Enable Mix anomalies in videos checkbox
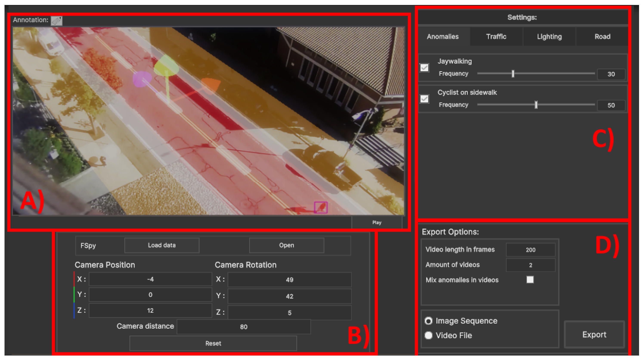The height and width of the screenshot is (362, 644). pos(530,280)
